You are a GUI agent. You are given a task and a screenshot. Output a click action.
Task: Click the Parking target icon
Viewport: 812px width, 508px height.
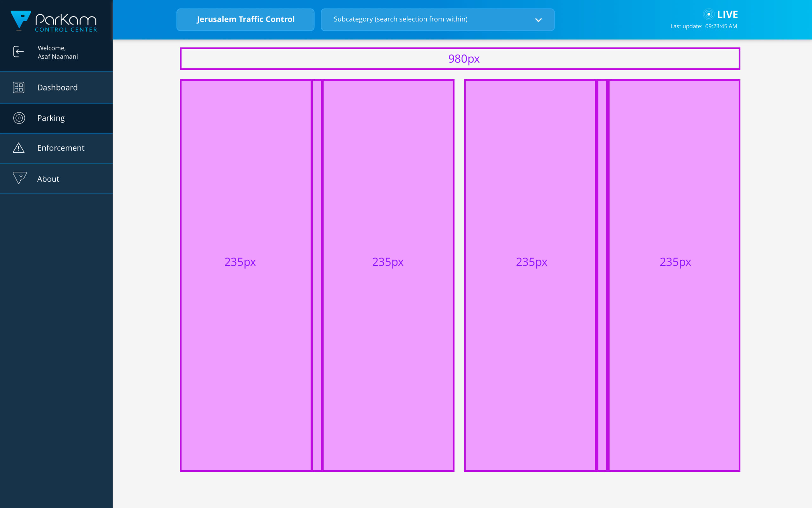click(19, 118)
